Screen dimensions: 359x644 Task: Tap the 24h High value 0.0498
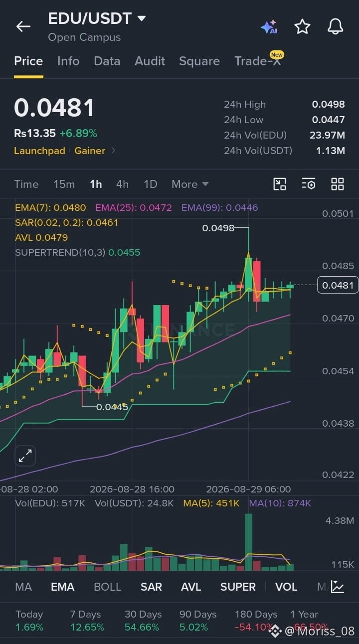[329, 104]
